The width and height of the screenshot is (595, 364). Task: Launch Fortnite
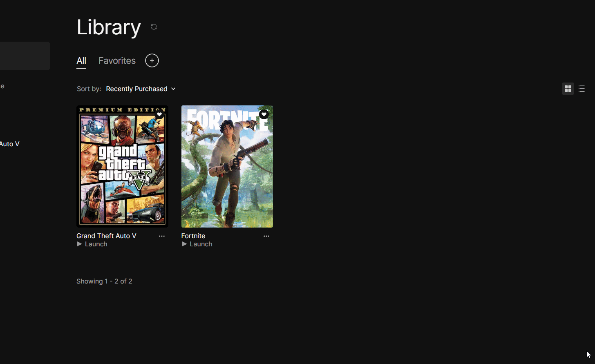click(197, 244)
